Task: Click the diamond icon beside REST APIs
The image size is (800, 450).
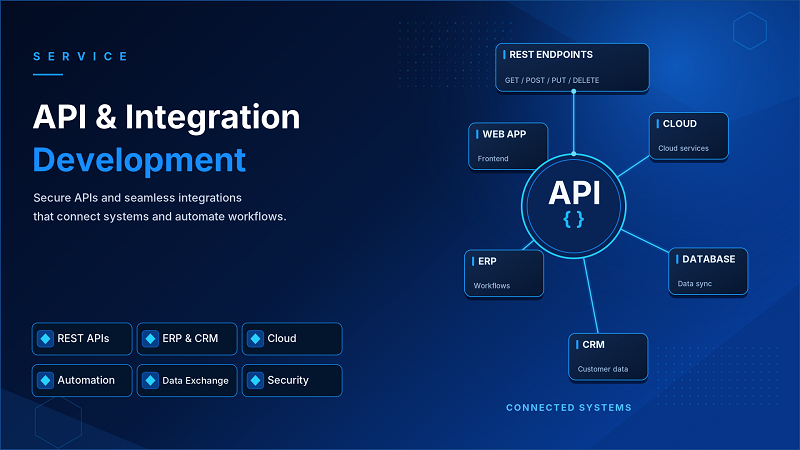Action: (45, 339)
